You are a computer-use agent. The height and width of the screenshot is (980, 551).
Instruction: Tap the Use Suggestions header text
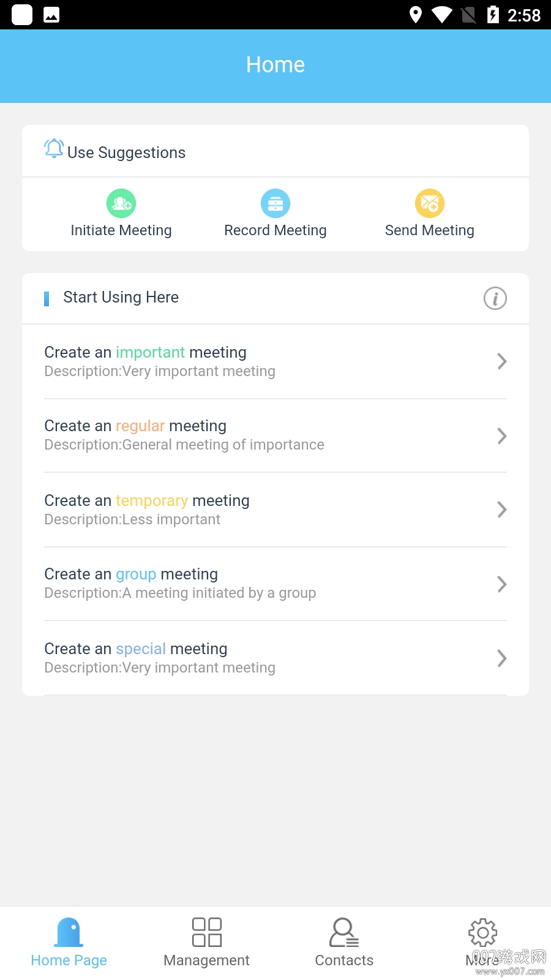[127, 153]
